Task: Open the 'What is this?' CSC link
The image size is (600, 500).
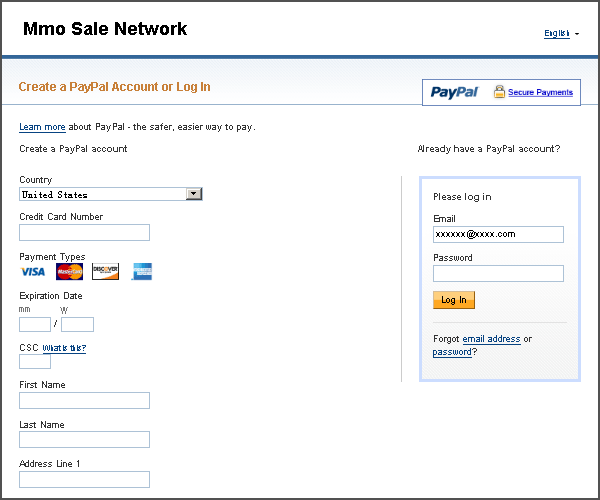Action: (x=64, y=348)
